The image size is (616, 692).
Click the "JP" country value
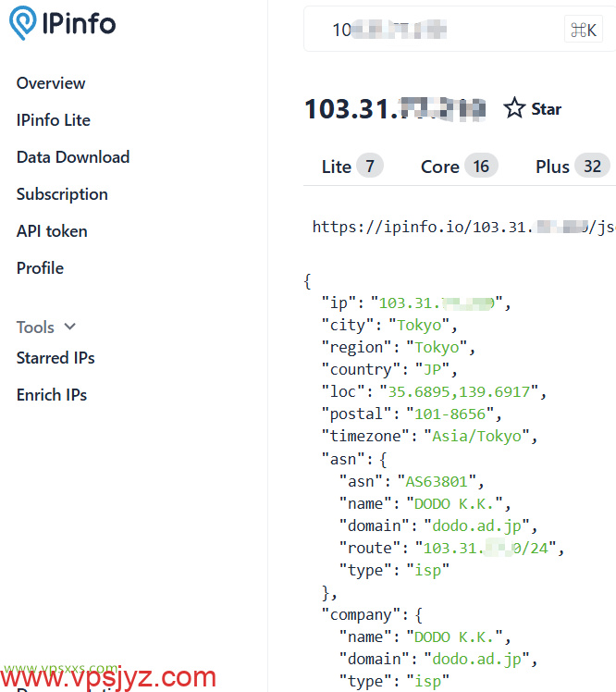[433, 369]
